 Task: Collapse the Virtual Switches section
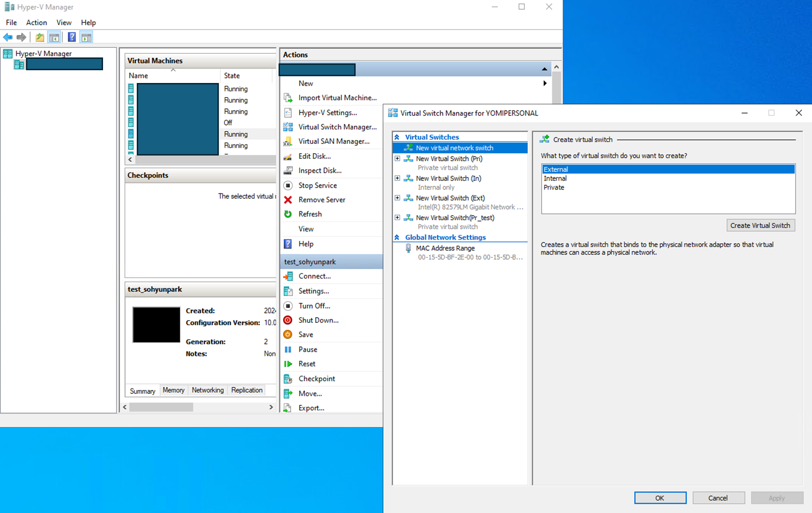point(397,137)
